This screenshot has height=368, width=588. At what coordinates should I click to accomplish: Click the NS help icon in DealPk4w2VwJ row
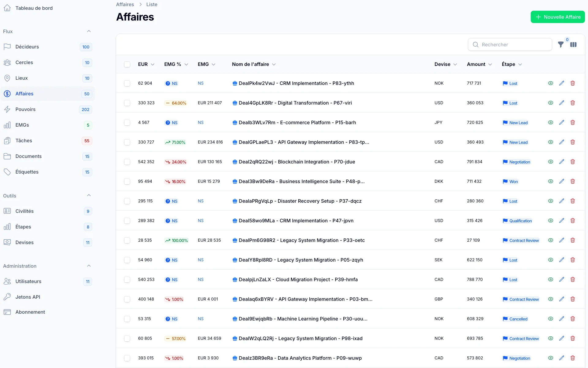click(168, 83)
